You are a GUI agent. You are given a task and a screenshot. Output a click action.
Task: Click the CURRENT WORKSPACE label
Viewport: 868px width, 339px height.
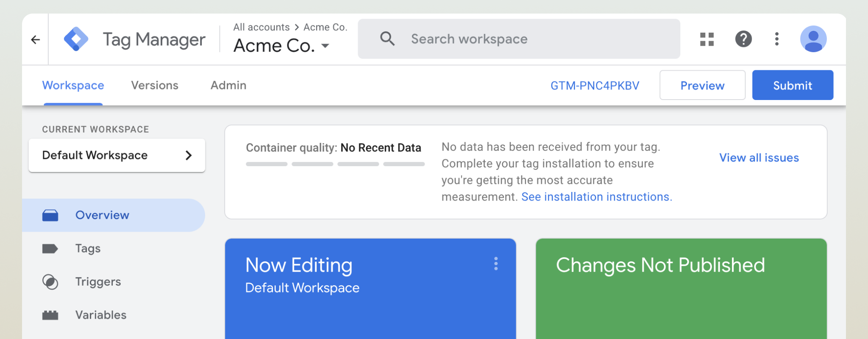coord(95,129)
